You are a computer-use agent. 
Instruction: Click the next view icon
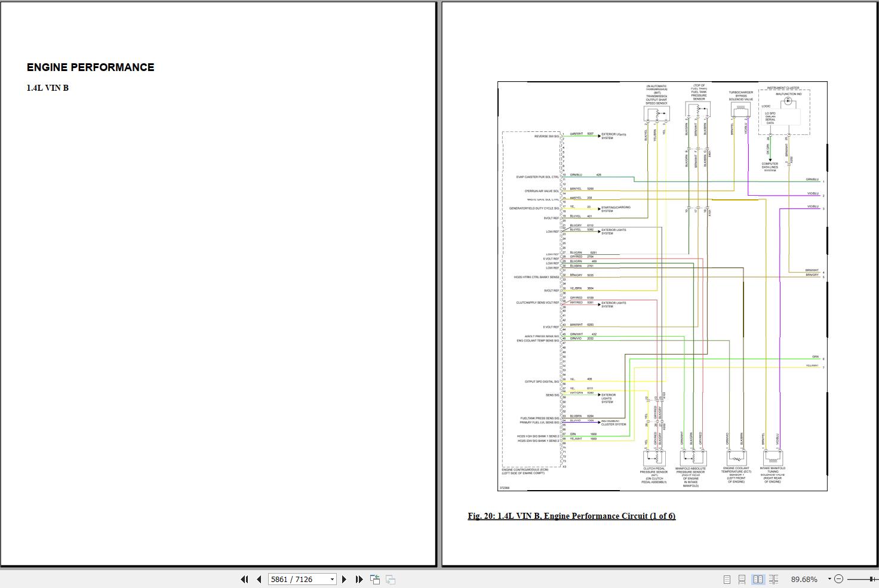pyautogui.click(x=391, y=579)
